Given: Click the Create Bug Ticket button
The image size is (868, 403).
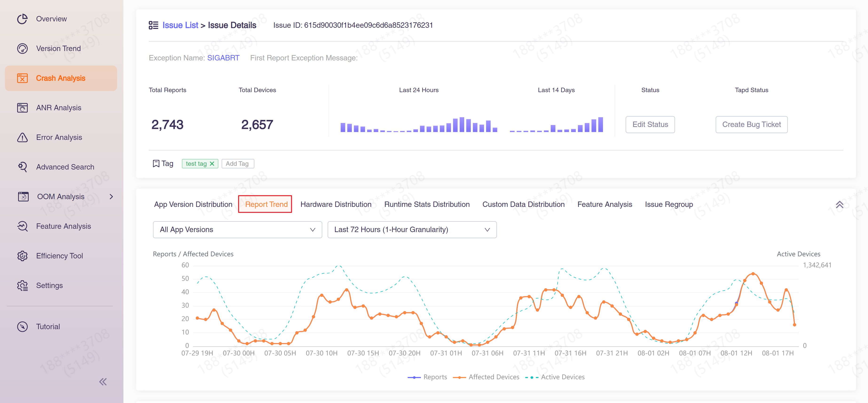Looking at the screenshot, I should point(751,125).
